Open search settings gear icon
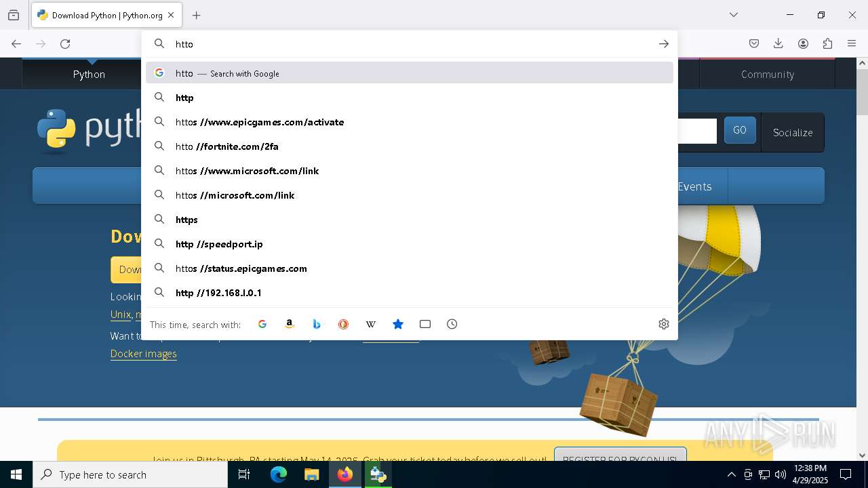 [664, 324]
